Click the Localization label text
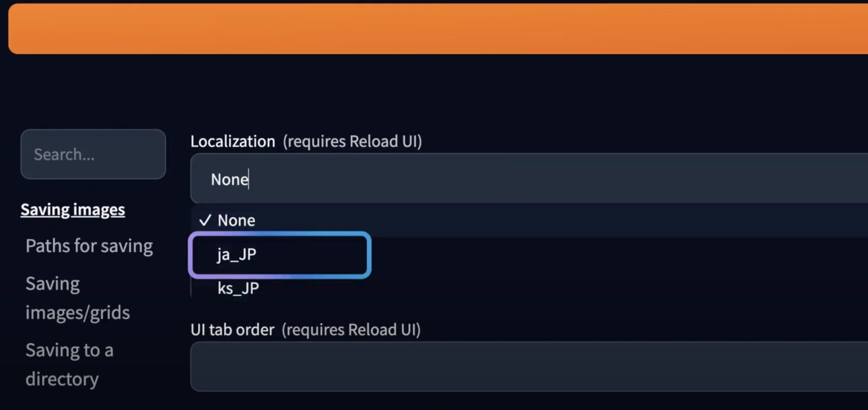This screenshot has width=868, height=410. (x=233, y=141)
